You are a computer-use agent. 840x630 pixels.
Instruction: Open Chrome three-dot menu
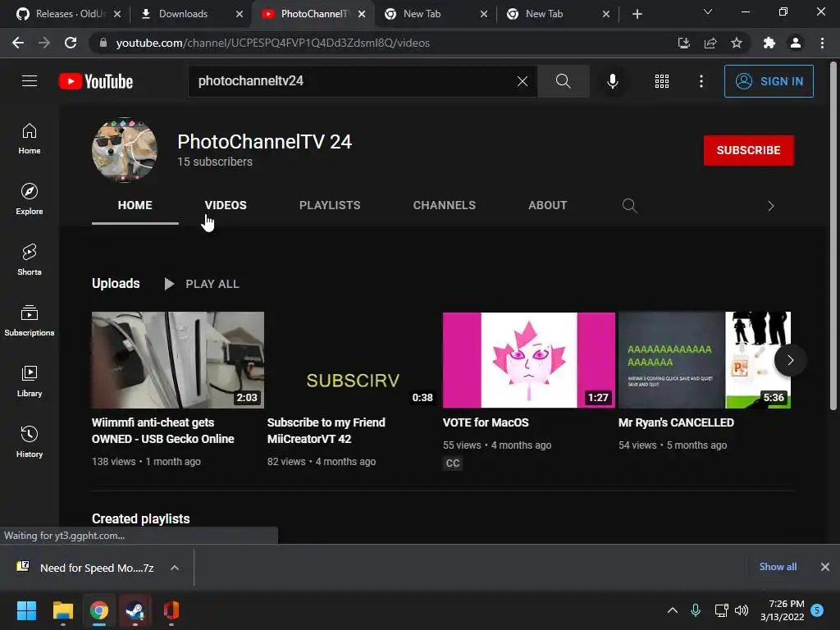pos(822,43)
